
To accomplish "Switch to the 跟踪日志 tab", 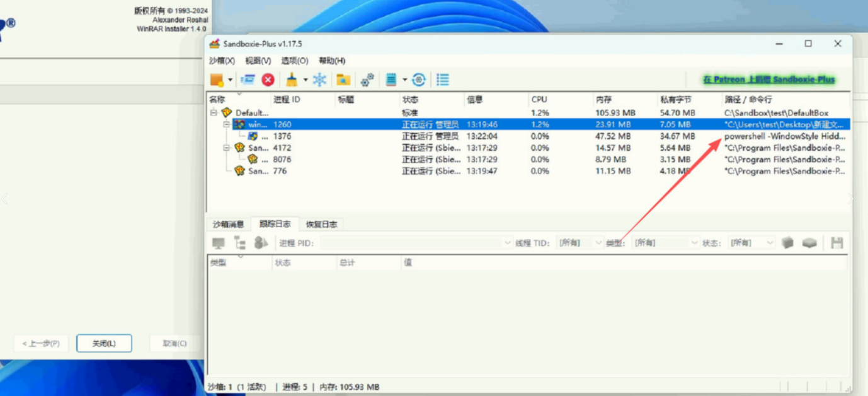I will pyautogui.click(x=275, y=224).
